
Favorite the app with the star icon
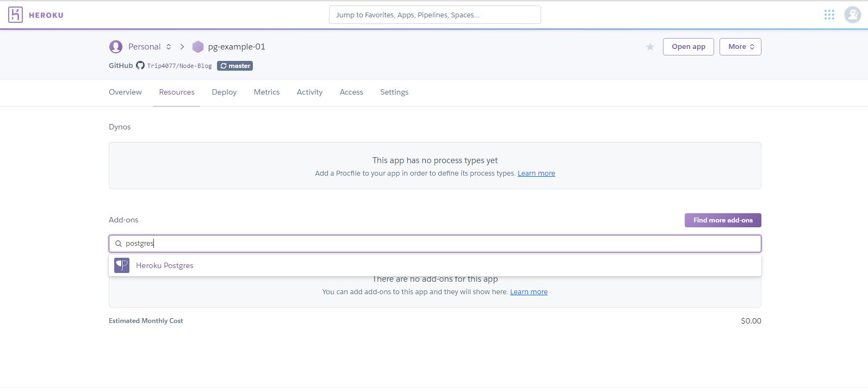tap(650, 47)
